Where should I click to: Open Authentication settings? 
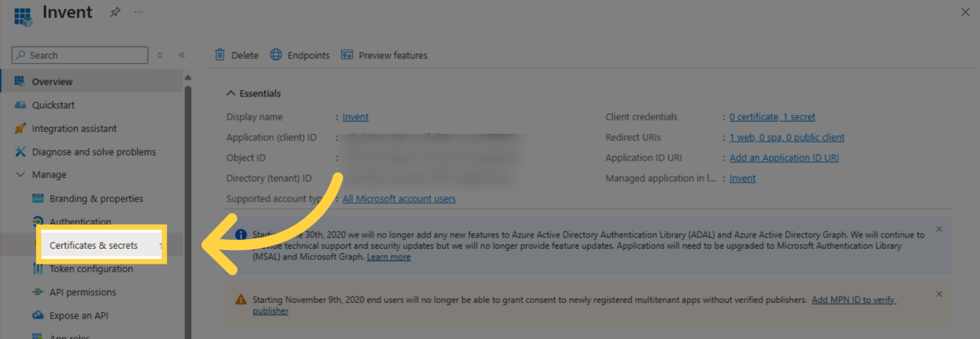click(80, 222)
